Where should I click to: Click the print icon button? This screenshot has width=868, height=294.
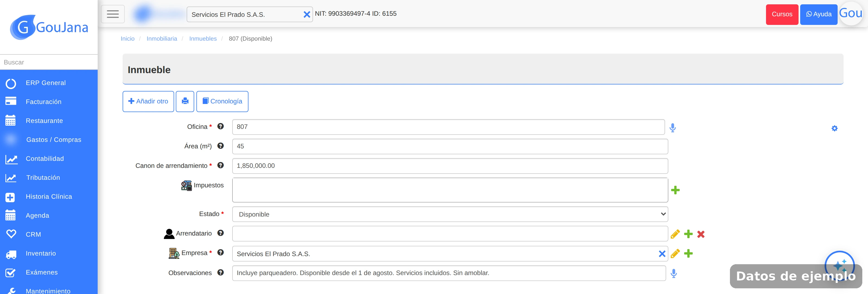[185, 101]
